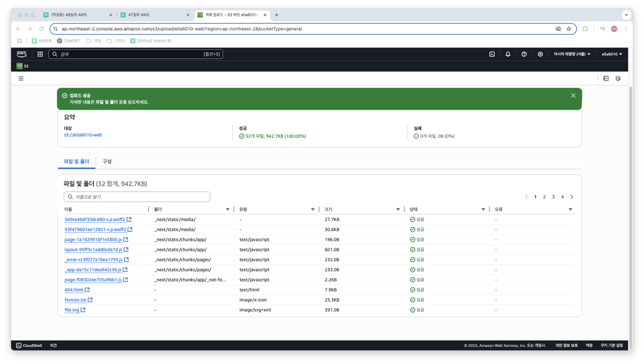Dismiss the upload success banner
Viewport: 644px width, 364px height.
573,96
